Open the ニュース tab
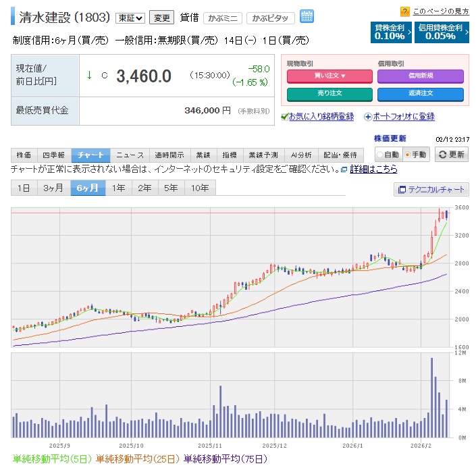 [130, 155]
